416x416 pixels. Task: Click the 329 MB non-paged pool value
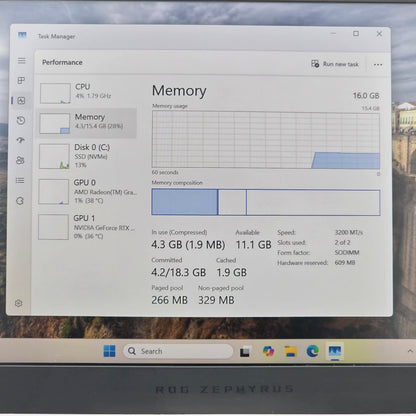tap(216, 300)
